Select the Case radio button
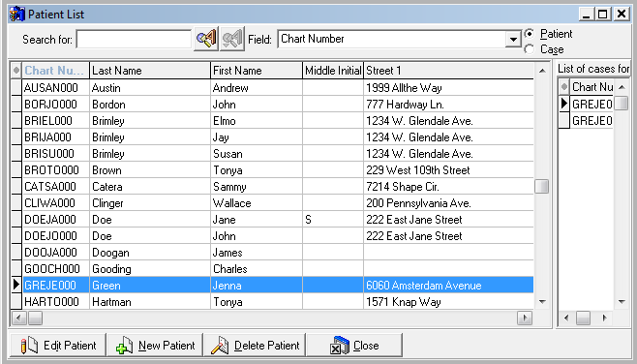Screen dimensions: 637x364 [x=530, y=49]
